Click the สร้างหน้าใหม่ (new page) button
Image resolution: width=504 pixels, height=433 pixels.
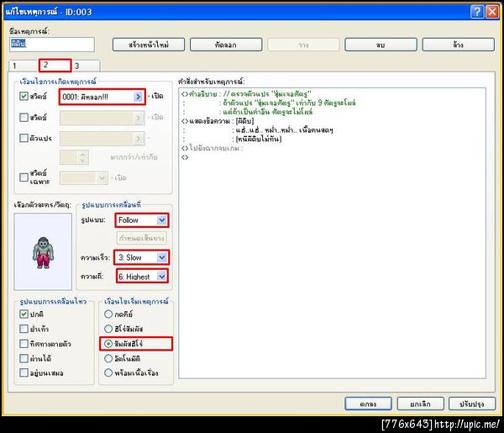coord(149,45)
